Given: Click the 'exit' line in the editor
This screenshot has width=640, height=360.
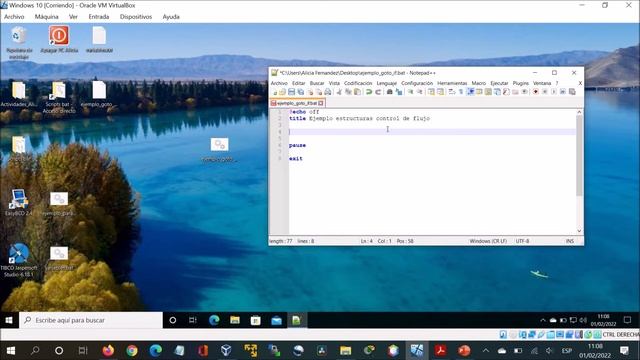Looking at the screenshot, I should (296, 159).
